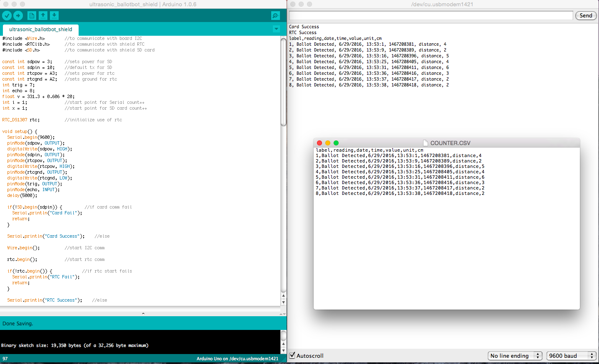Click code line "delay(5000);"
Image resolution: width=599 pixels, height=364 pixels.
22,195
